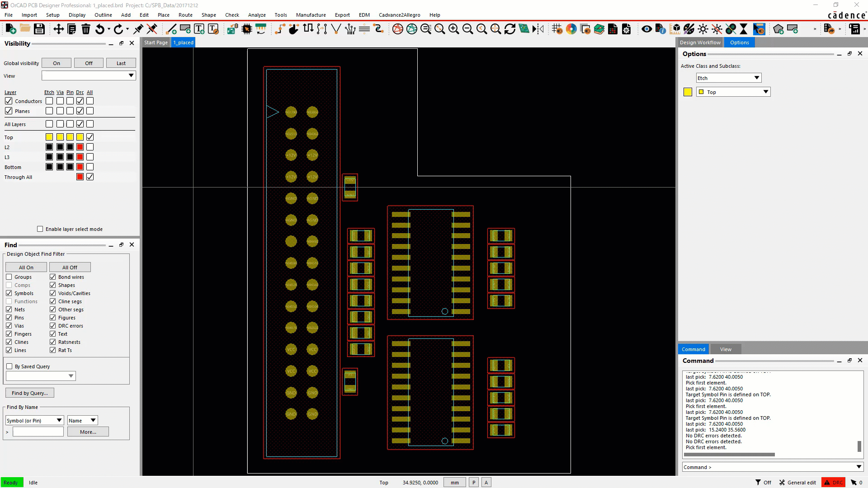The width and height of the screenshot is (868, 488).
Task: Click All On in Find filter
Action: (x=26, y=267)
